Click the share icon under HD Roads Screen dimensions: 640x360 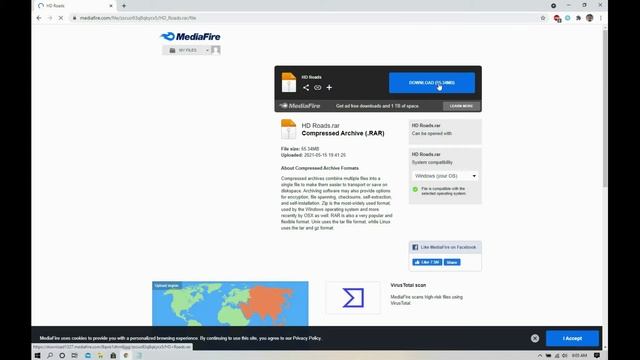(306, 87)
